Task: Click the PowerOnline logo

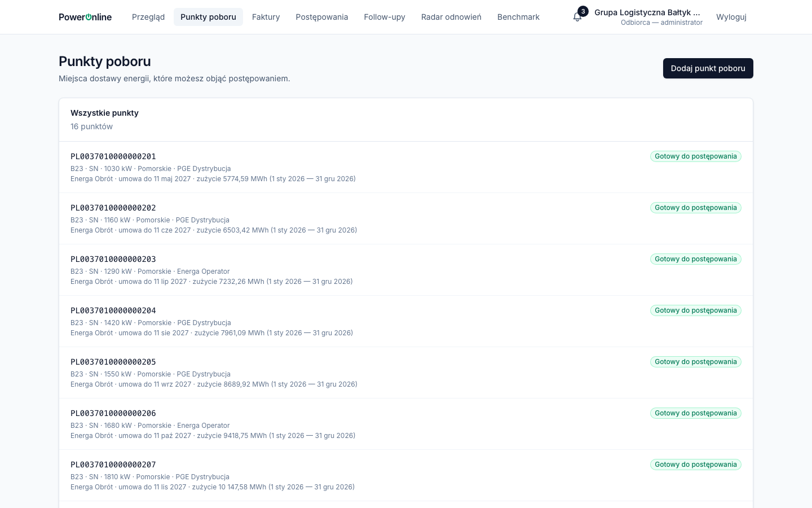Action: 85,17
